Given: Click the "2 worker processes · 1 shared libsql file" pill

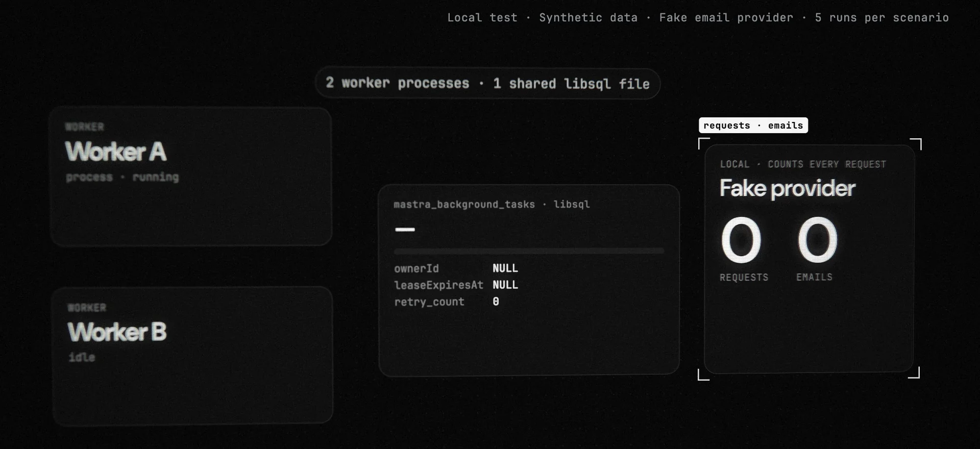Looking at the screenshot, I should point(488,83).
